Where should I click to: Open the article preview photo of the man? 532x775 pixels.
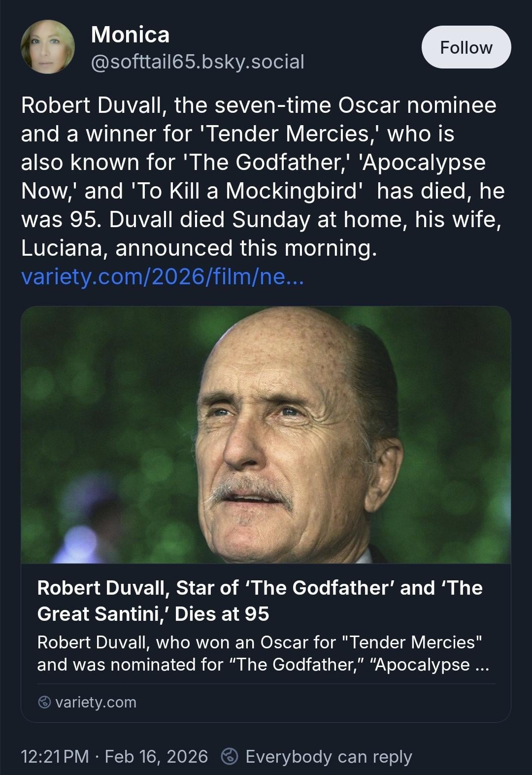tap(266, 435)
